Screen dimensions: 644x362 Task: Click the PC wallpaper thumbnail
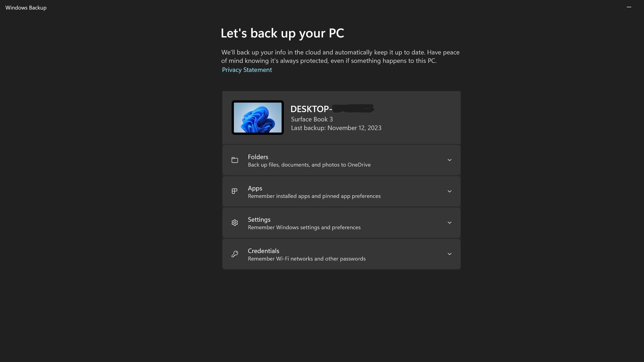tap(258, 117)
